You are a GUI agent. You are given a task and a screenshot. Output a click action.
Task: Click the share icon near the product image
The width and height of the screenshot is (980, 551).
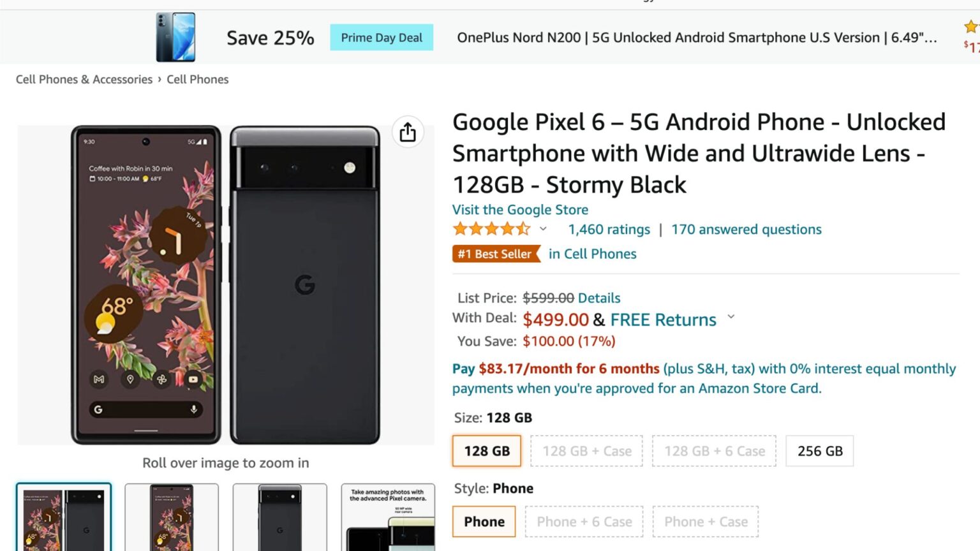pyautogui.click(x=407, y=132)
